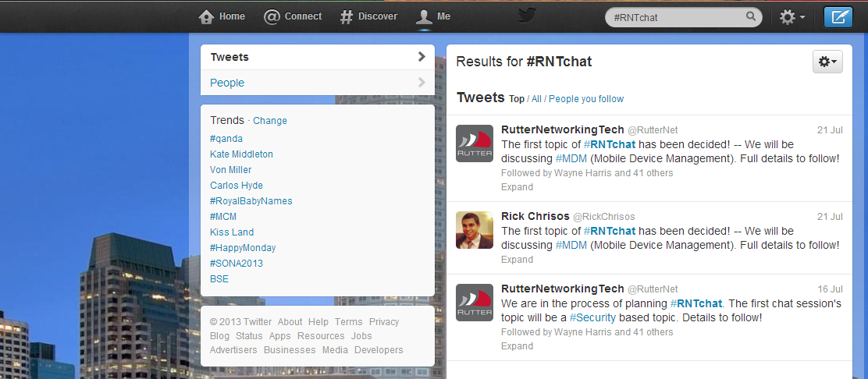868x379 pixels.
Task: Click Change next to Trends
Action: 270,121
